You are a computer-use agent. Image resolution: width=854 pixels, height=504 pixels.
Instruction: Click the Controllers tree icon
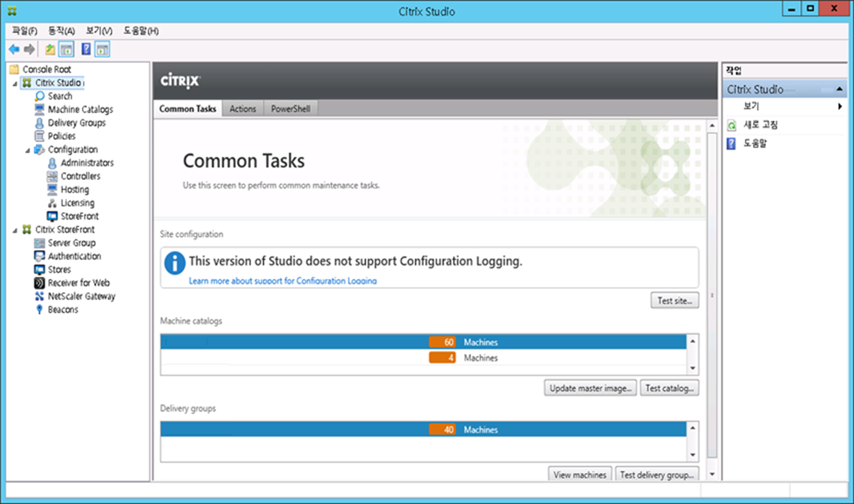pyautogui.click(x=53, y=176)
